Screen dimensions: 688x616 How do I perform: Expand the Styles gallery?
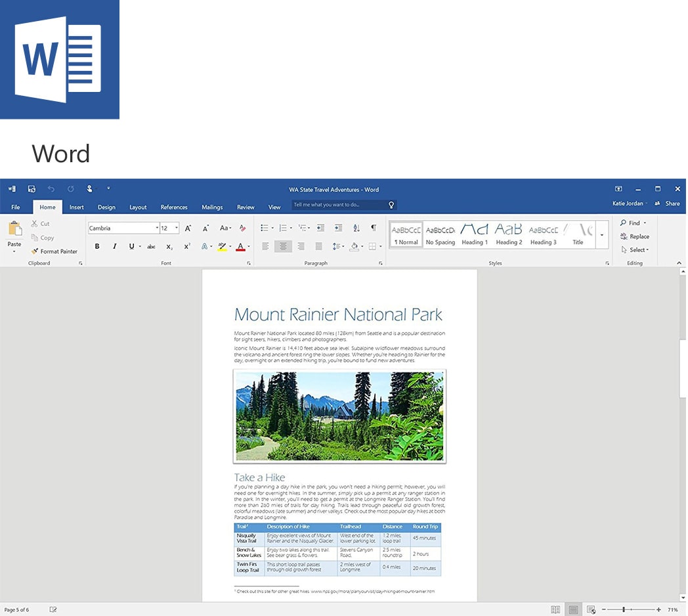click(601, 235)
